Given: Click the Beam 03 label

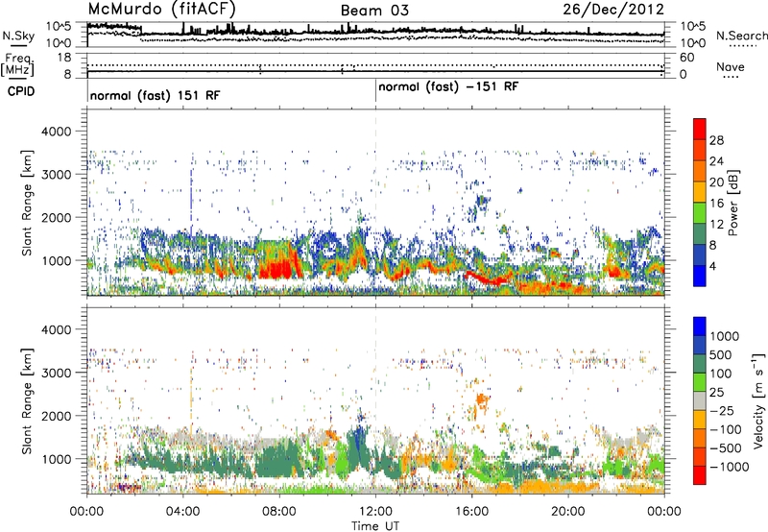Looking at the screenshot, I should [x=374, y=11].
